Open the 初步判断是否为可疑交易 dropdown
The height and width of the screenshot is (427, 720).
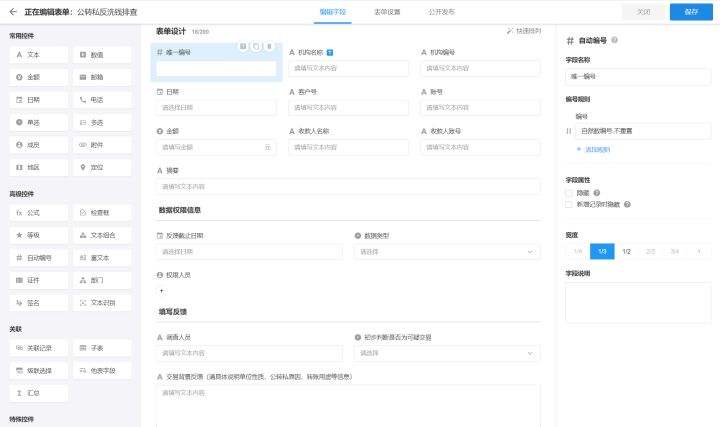tap(447, 353)
